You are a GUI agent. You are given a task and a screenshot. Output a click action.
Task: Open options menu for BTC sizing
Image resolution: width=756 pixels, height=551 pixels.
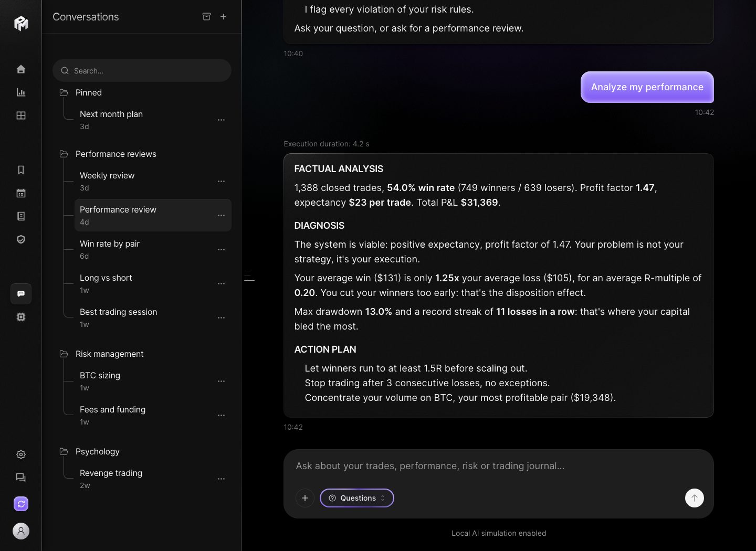click(221, 381)
